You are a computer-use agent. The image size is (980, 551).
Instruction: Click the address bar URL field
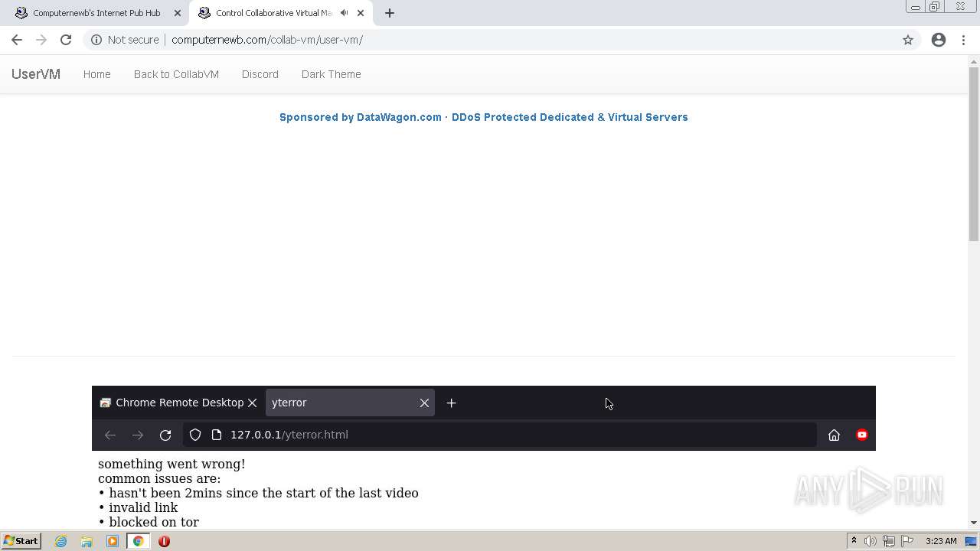[x=501, y=40]
